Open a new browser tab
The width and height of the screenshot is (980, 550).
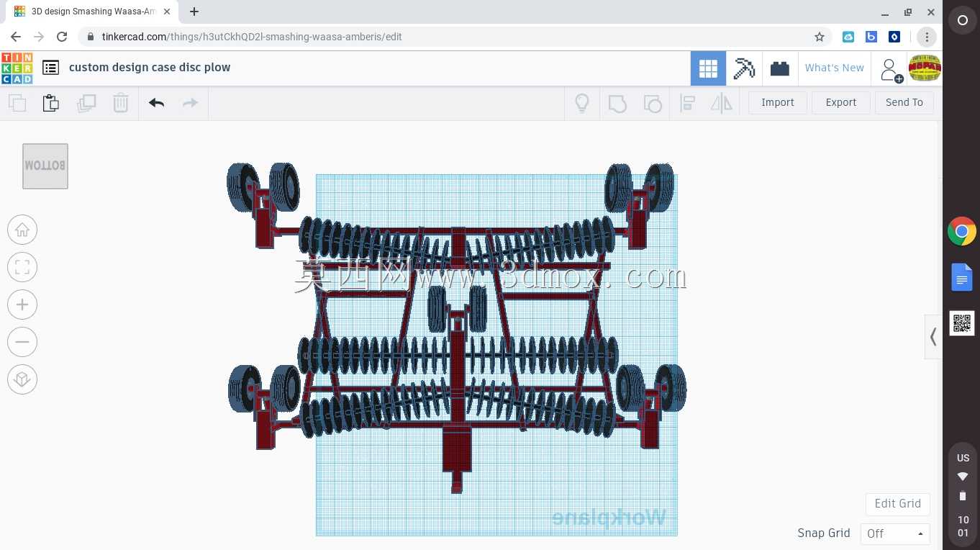tap(194, 12)
